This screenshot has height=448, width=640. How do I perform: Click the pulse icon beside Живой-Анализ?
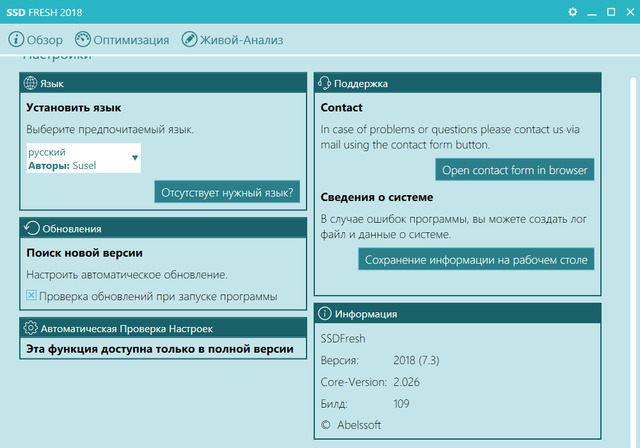(x=189, y=40)
